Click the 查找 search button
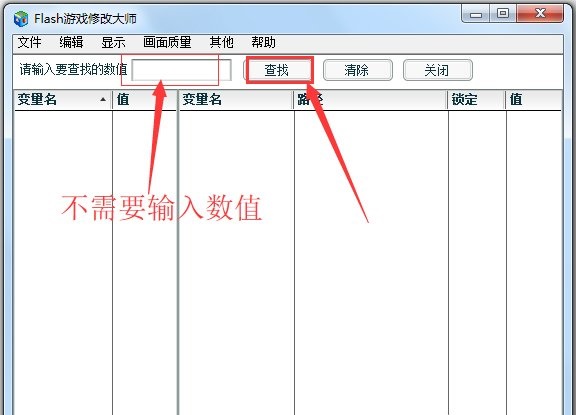Screen dimensions: 576x415 (x=277, y=70)
